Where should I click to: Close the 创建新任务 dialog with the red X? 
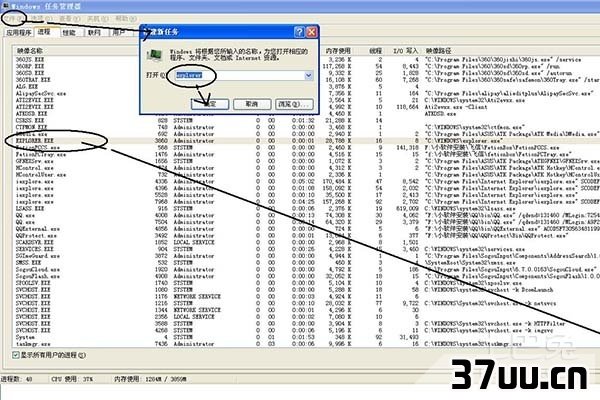click(x=312, y=32)
